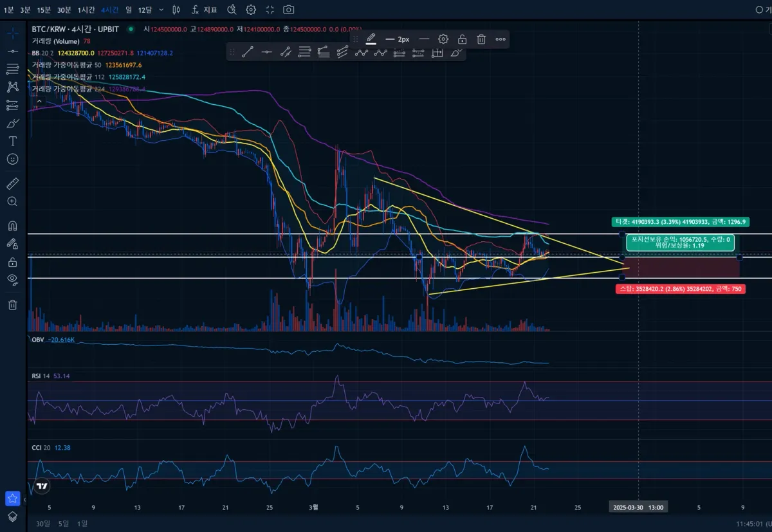This screenshot has height=532, width=772.
Task: Open more options on drawing toolbar
Action: pos(501,39)
